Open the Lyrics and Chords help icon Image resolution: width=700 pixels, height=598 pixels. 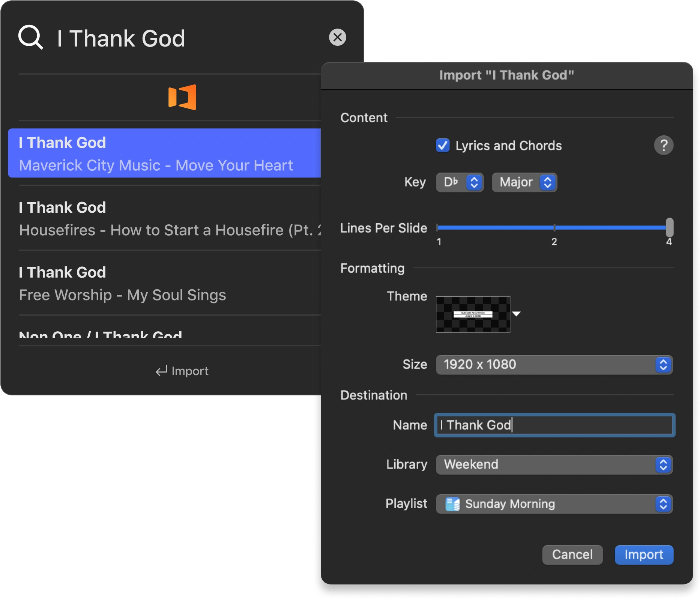664,146
